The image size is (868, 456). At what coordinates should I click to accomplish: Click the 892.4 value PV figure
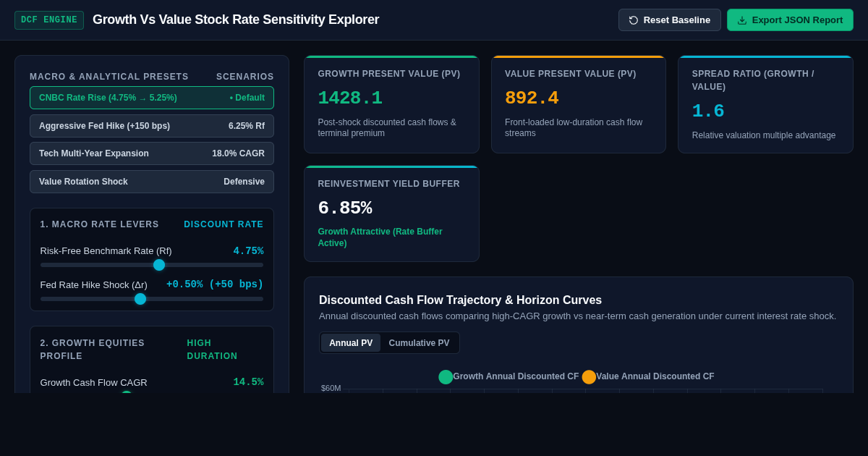coord(532,98)
